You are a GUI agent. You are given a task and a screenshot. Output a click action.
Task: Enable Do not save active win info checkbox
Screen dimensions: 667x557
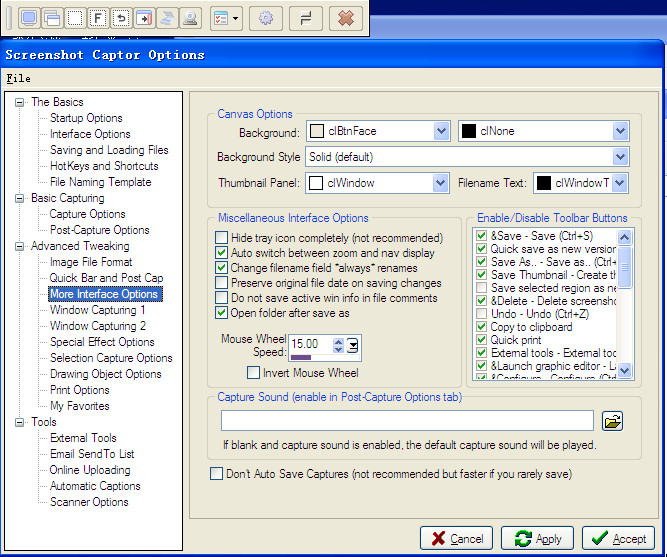[221, 297]
